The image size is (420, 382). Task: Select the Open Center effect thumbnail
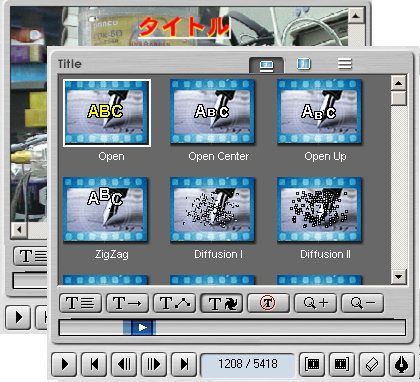(x=212, y=112)
